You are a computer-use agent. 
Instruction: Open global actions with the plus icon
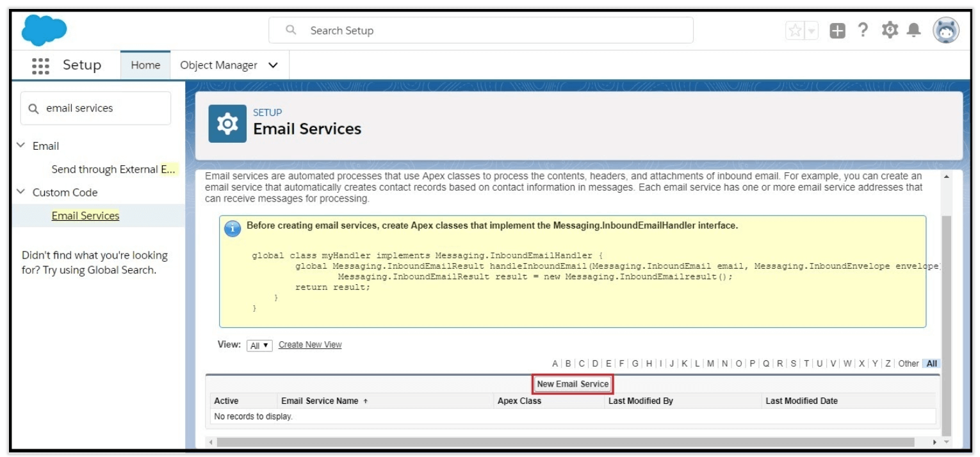[838, 29]
